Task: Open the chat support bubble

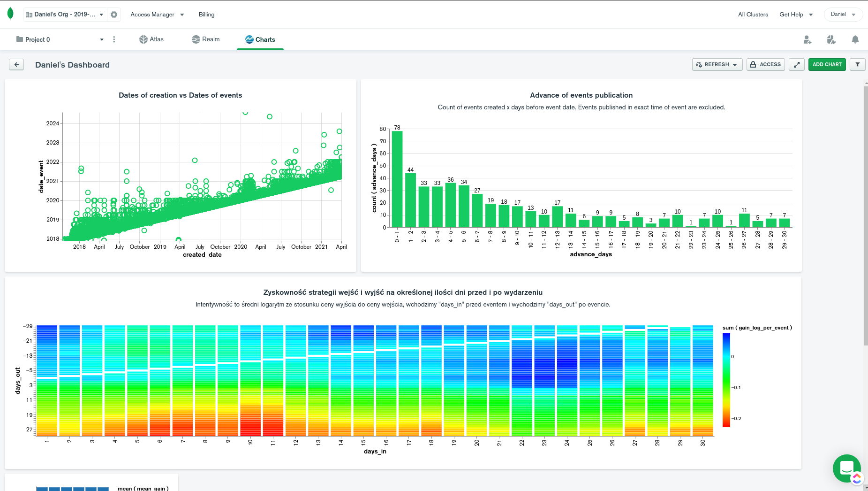Action: [x=846, y=468]
